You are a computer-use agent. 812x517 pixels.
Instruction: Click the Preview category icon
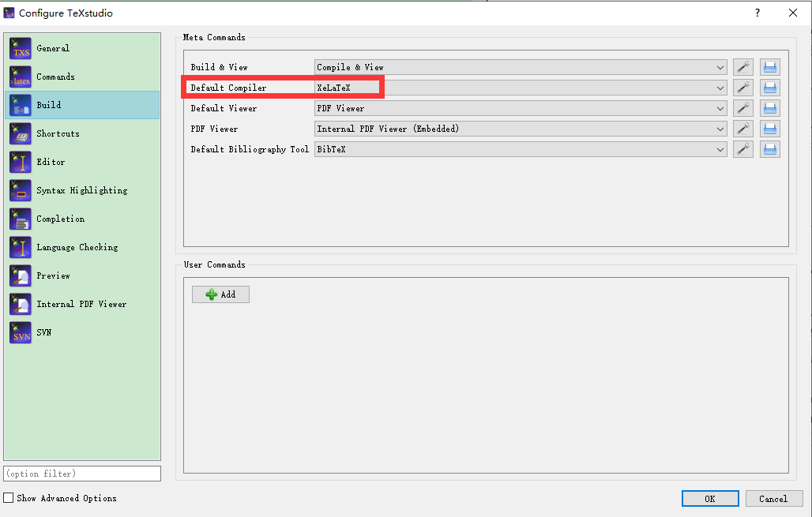21,275
